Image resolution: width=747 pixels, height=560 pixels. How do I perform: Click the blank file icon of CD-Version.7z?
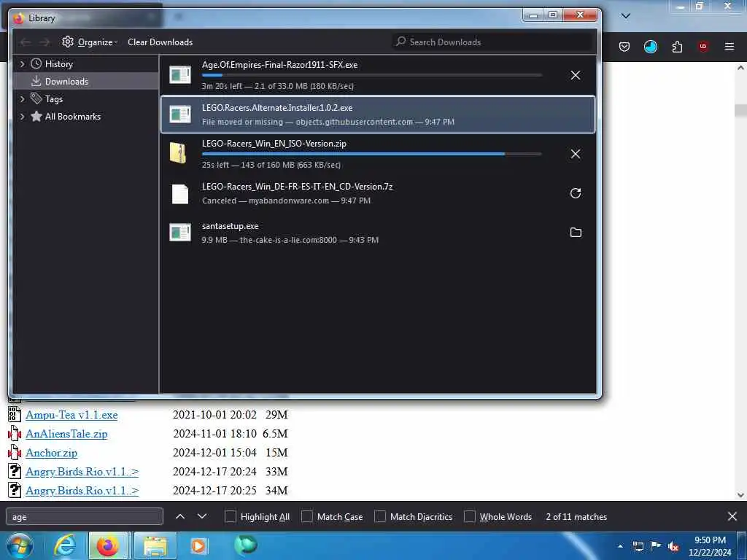coord(180,193)
